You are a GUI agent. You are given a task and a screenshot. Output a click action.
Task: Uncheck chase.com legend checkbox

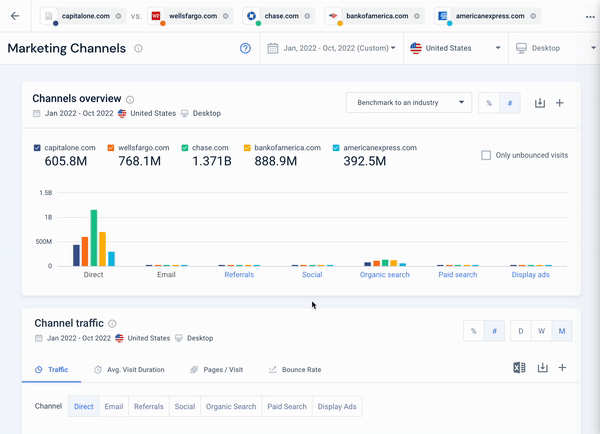[x=185, y=148]
